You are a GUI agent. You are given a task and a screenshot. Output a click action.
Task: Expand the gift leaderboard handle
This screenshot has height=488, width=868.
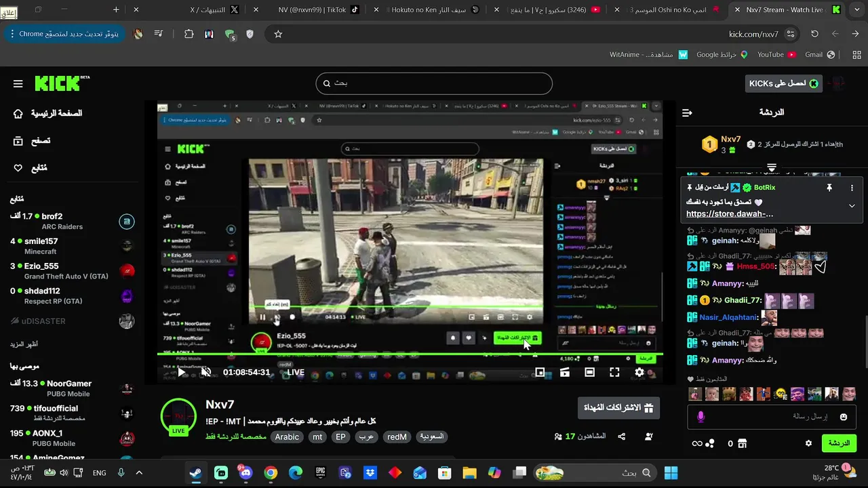tap(772, 167)
